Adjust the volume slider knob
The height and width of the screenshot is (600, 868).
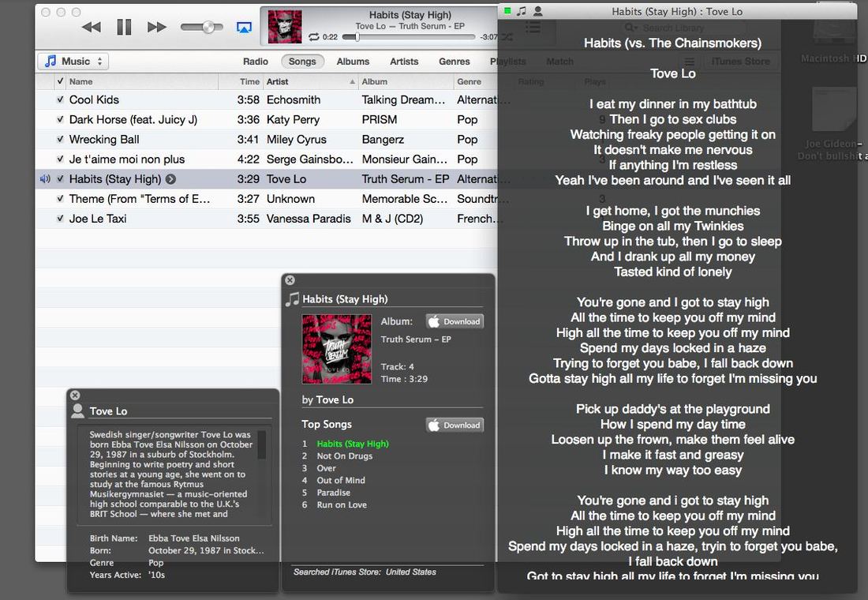click(208, 27)
